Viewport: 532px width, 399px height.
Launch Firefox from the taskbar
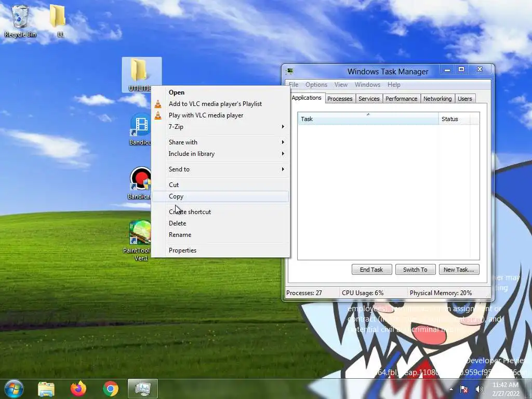[x=78, y=389]
